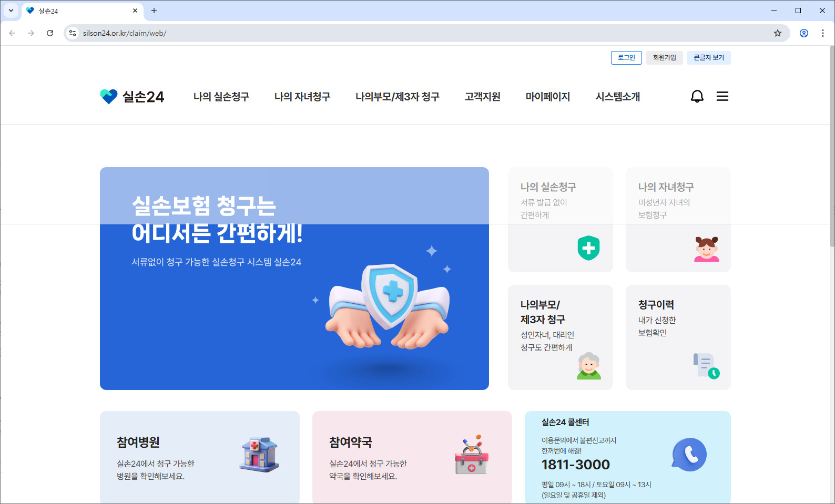This screenshot has width=835, height=504.
Task: Click the call center phone icon
Action: (x=689, y=455)
